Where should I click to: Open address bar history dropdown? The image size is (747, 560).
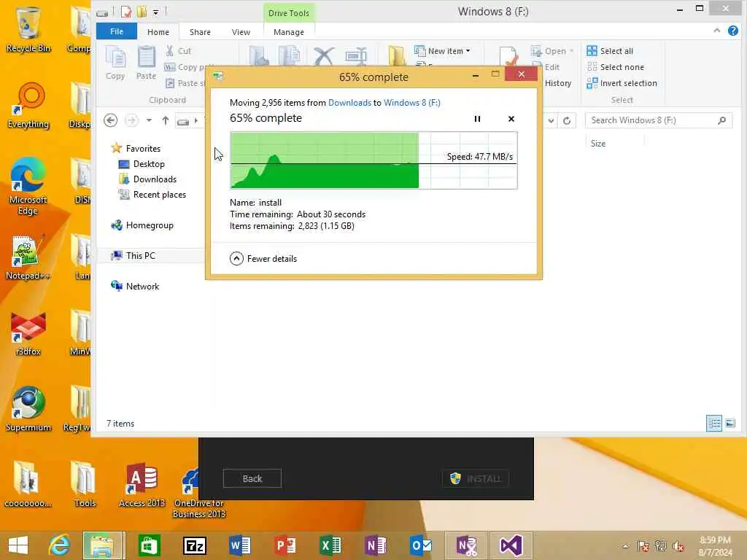pyautogui.click(x=551, y=120)
